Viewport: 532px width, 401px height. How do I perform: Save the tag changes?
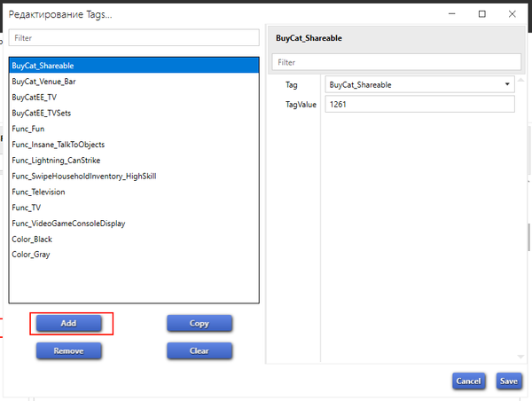pyautogui.click(x=508, y=381)
